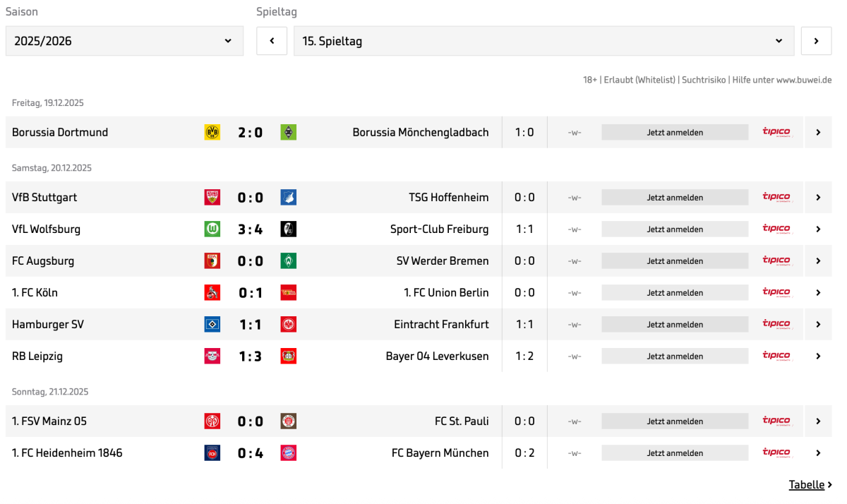Image resolution: width=847 pixels, height=504 pixels.
Task: Click the FC Bayern München crest
Action: (x=288, y=453)
